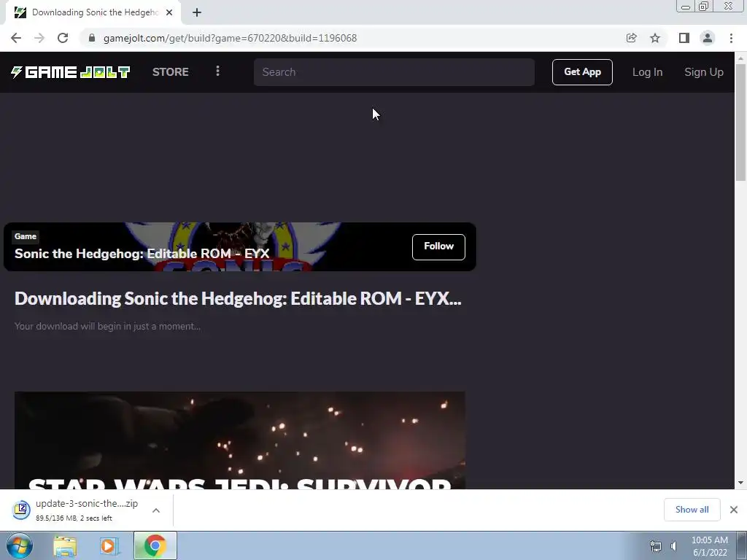Select the gamejolt.com URL in address bar
Viewport: 747px width, 560px height.
click(x=230, y=38)
